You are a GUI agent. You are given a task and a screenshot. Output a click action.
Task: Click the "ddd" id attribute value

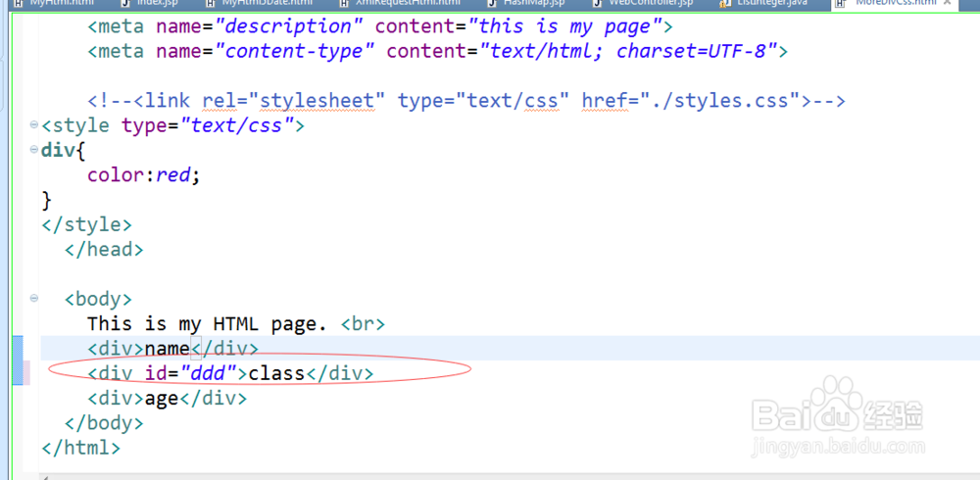point(208,373)
